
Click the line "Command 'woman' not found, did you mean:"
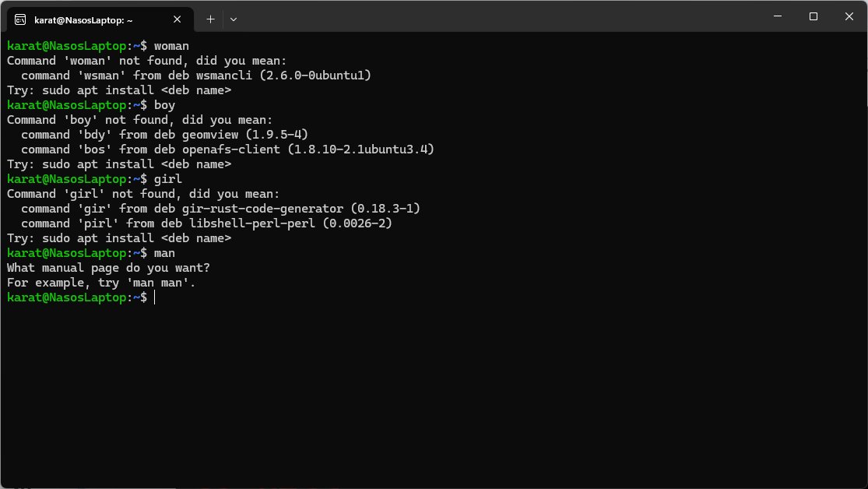click(146, 61)
